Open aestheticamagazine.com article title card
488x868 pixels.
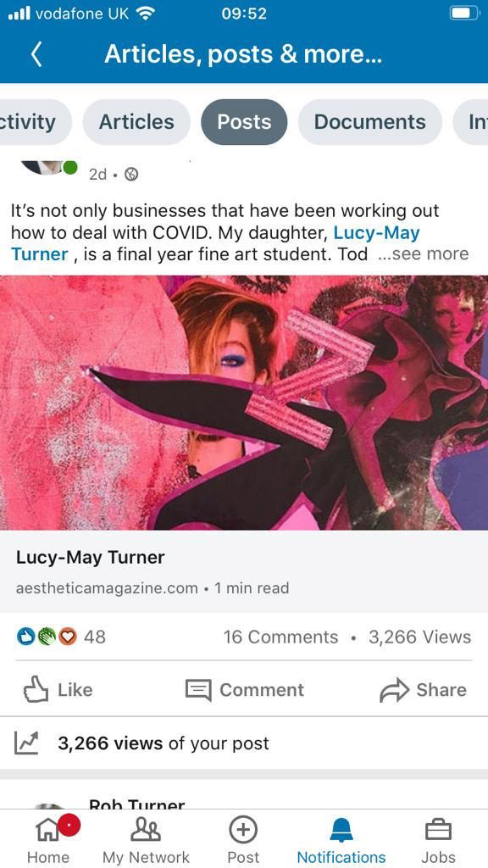pyautogui.click(x=244, y=571)
